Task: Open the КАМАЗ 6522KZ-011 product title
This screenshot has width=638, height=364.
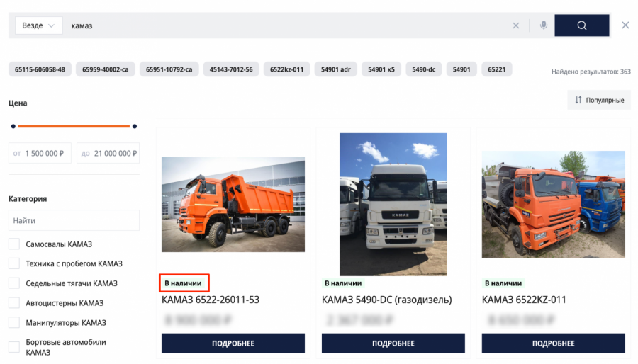Action: pyautogui.click(x=524, y=300)
